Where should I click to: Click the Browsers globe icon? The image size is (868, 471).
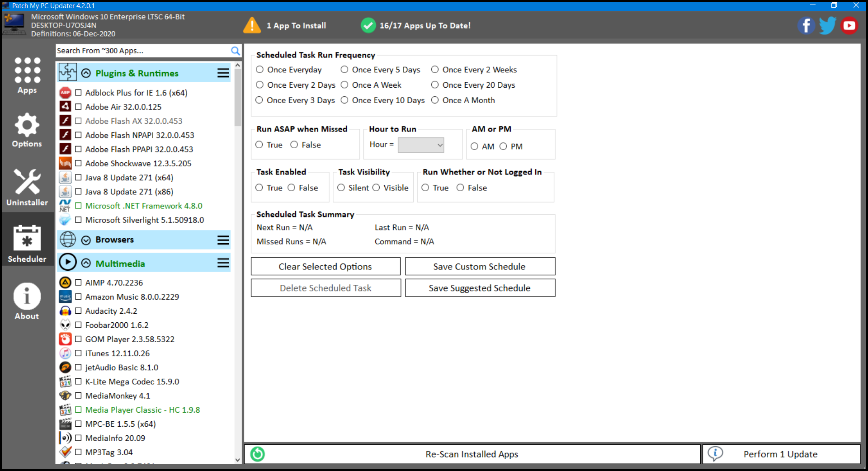[68, 239]
